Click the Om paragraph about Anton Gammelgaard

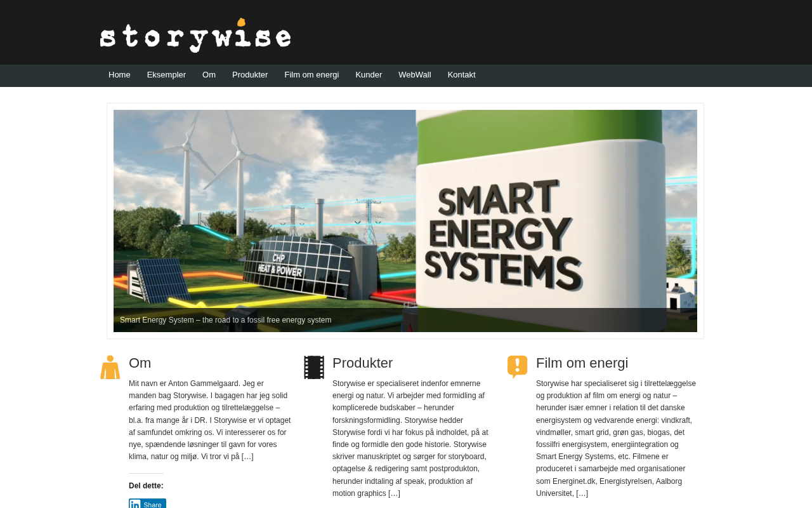click(210, 420)
